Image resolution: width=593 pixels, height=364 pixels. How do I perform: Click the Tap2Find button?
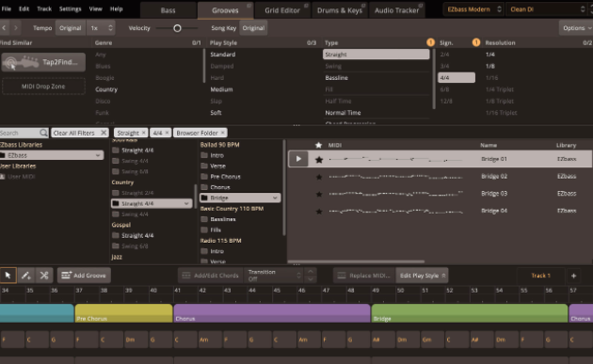pyautogui.click(x=43, y=62)
